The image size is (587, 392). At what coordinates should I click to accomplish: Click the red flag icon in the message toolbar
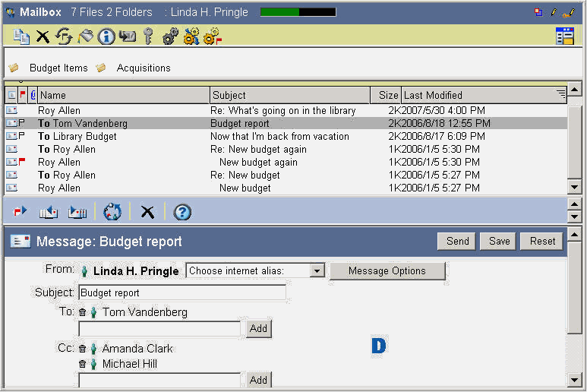(x=21, y=212)
